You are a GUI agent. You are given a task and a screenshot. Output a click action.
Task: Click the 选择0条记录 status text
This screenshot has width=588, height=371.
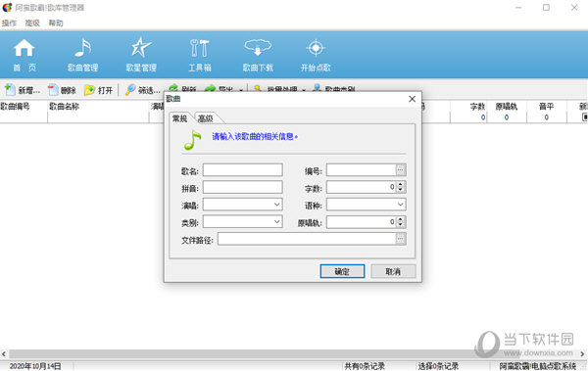[438, 366]
